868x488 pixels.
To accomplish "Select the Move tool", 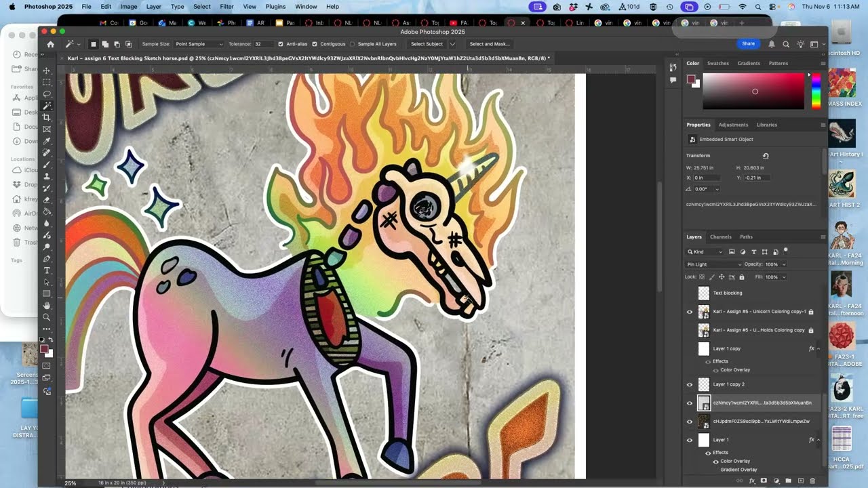I will tap(47, 70).
